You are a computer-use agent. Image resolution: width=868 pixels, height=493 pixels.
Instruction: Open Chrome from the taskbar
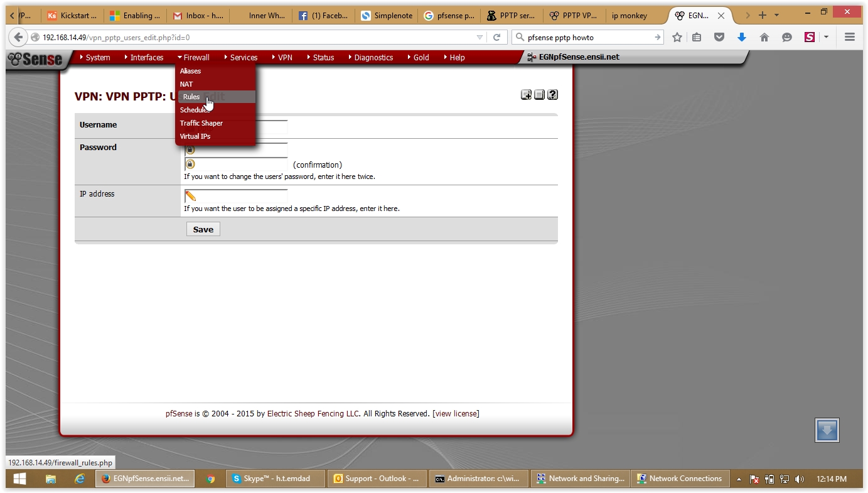pos(211,479)
